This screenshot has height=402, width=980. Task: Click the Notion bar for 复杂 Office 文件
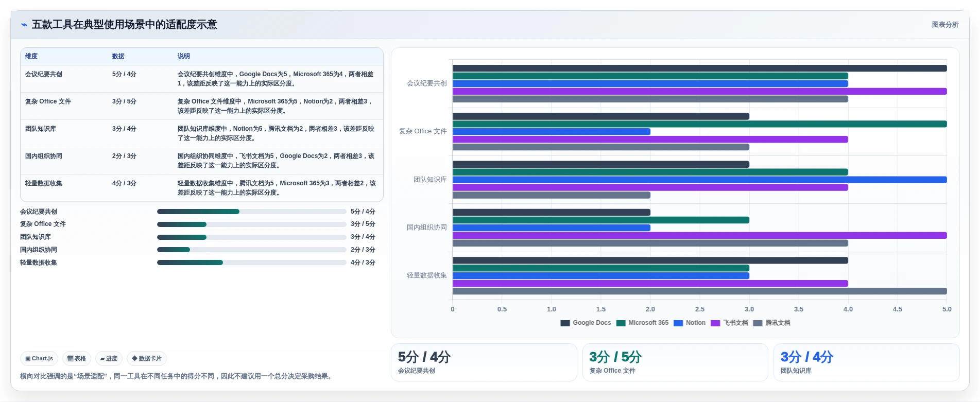click(552, 132)
